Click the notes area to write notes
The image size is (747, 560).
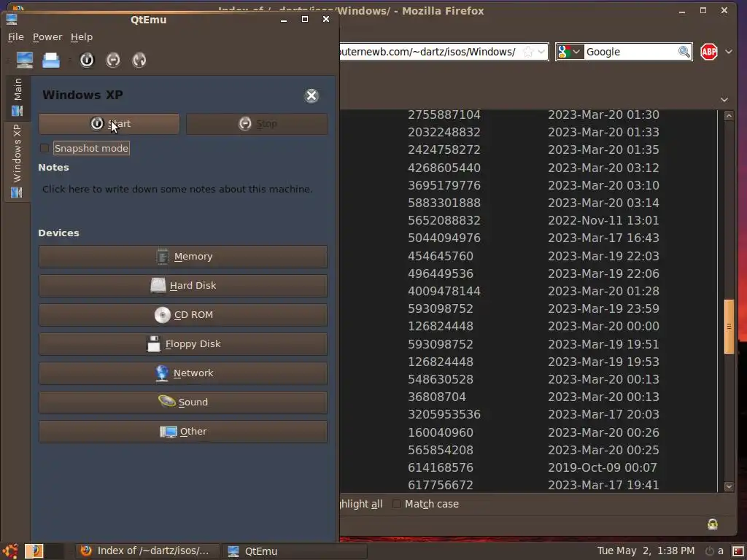pos(177,189)
